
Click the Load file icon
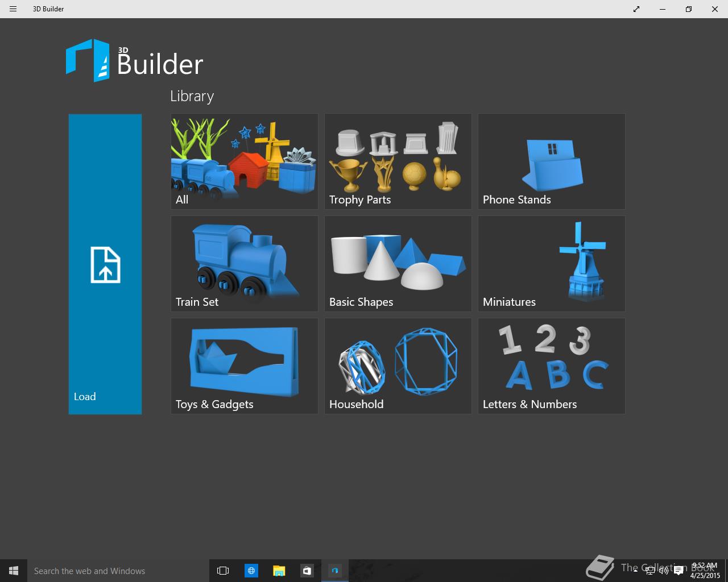click(x=105, y=265)
